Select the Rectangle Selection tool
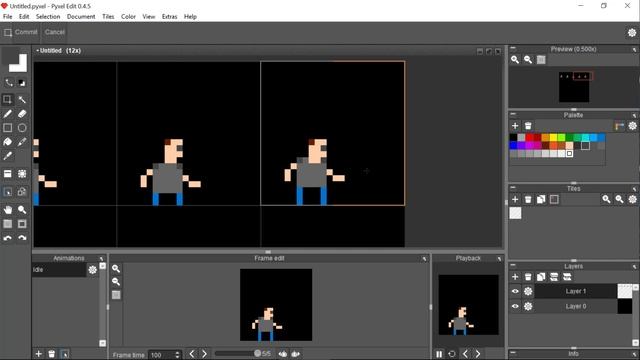 [x=7, y=99]
